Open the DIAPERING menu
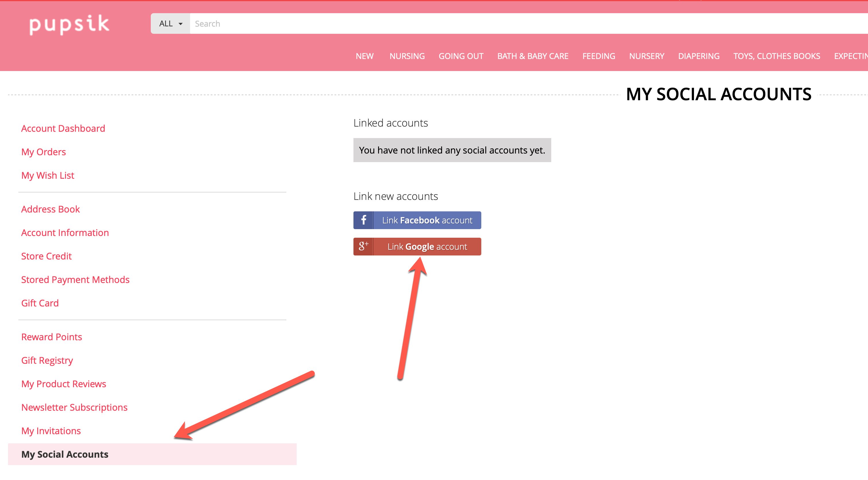 (x=699, y=56)
